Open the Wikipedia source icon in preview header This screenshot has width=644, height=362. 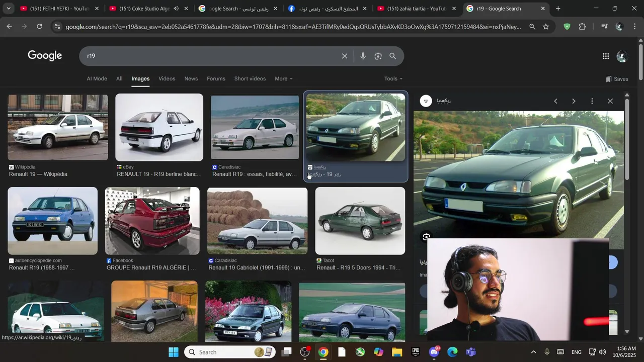(426, 101)
